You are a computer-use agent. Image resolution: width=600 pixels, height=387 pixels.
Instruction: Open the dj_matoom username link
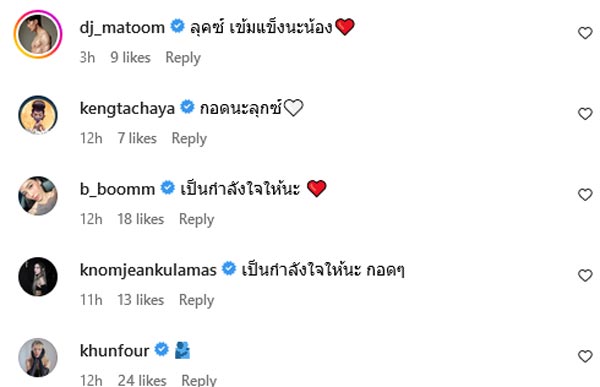pos(122,28)
